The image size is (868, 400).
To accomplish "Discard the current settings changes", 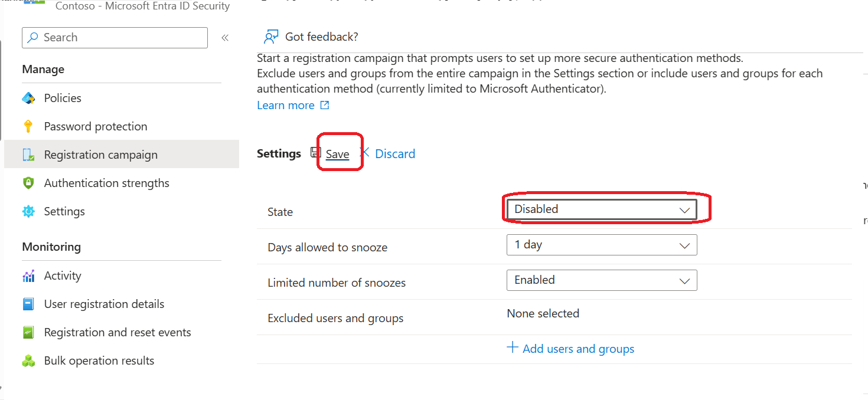I will [x=394, y=153].
